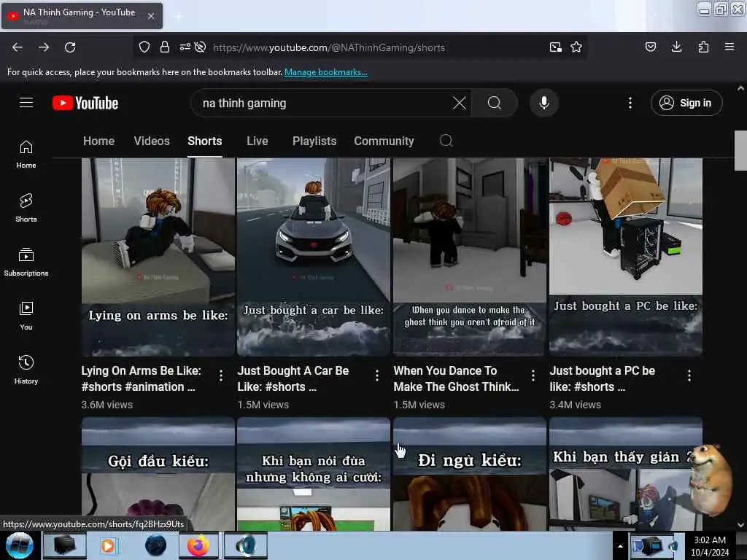Image resolution: width=747 pixels, height=560 pixels.
Task: Open a new browser tab
Action: 179,16
